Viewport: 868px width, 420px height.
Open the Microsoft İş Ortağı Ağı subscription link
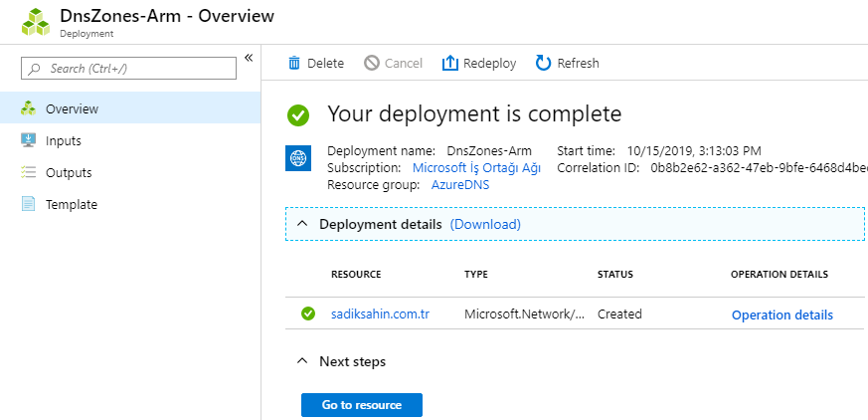[x=476, y=168]
